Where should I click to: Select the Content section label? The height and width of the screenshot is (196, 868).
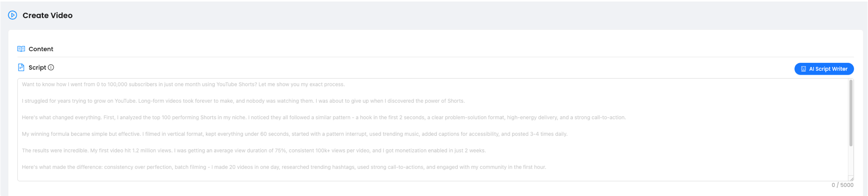(x=41, y=49)
